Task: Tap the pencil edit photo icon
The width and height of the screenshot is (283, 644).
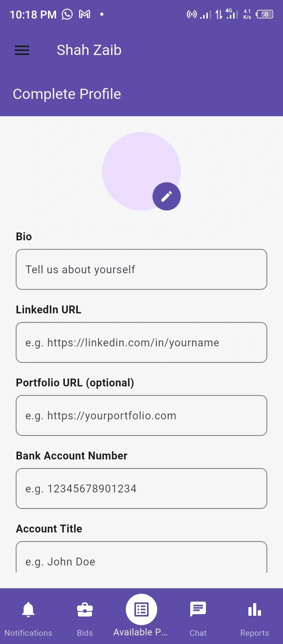Action: pyautogui.click(x=167, y=196)
